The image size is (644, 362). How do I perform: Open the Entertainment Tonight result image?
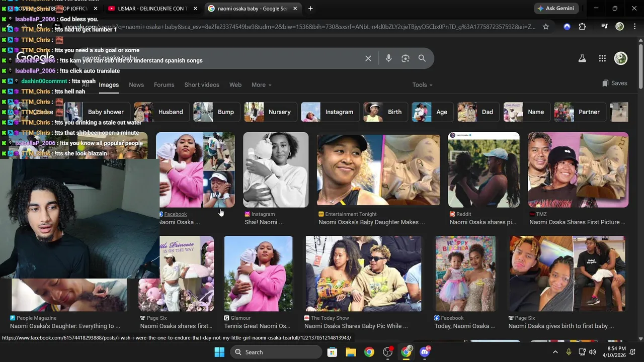pyautogui.click(x=378, y=170)
